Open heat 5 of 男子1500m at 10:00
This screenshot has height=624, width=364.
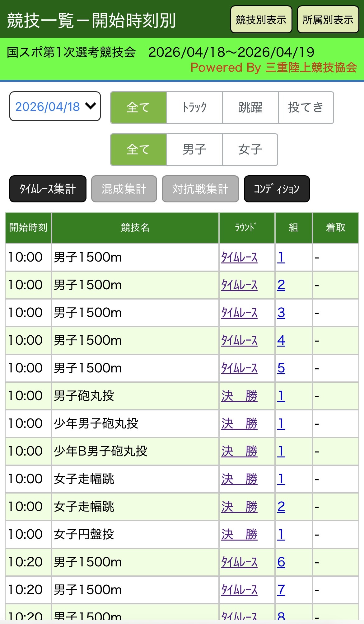(281, 368)
